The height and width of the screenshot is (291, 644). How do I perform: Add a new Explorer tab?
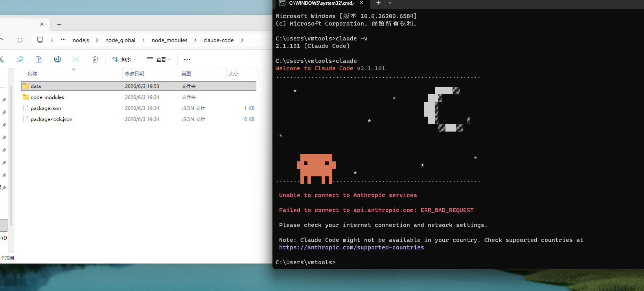click(x=59, y=24)
